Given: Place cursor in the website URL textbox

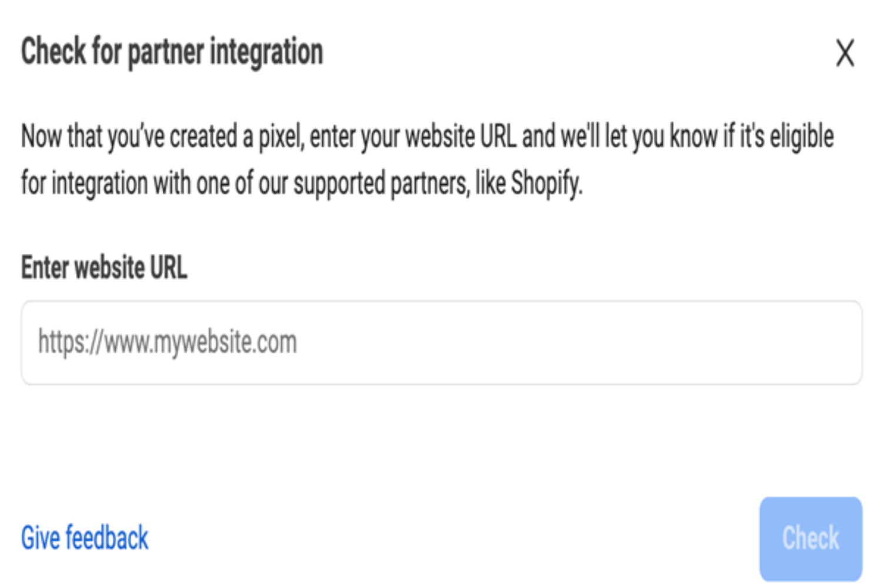Looking at the screenshot, I should click(441, 343).
